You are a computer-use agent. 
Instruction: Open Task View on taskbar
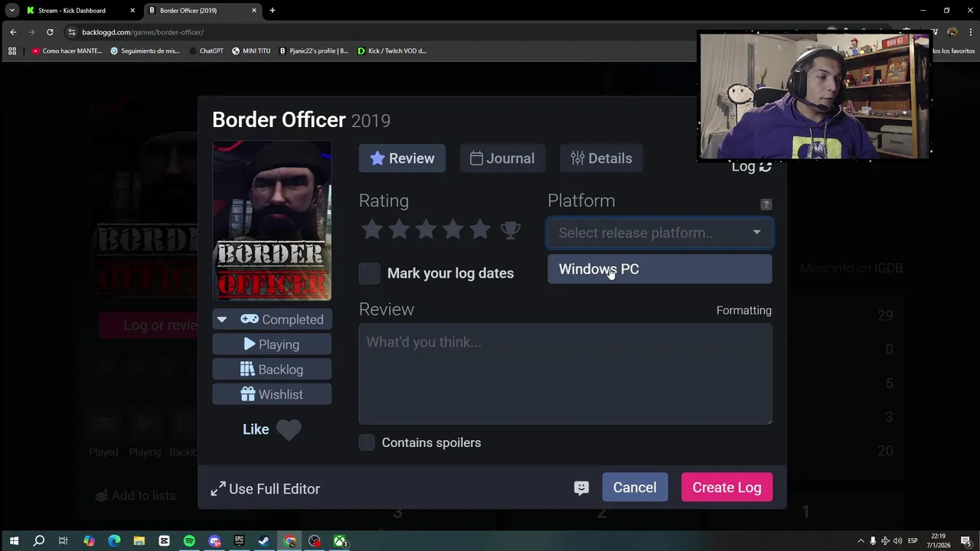click(x=64, y=541)
